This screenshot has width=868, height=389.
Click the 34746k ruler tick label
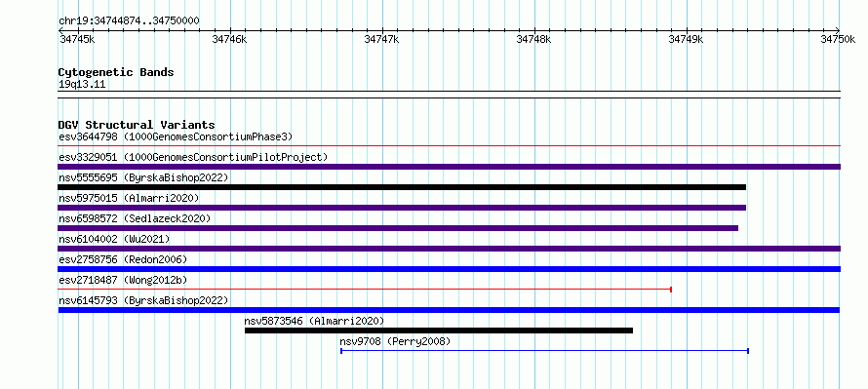[x=229, y=39]
